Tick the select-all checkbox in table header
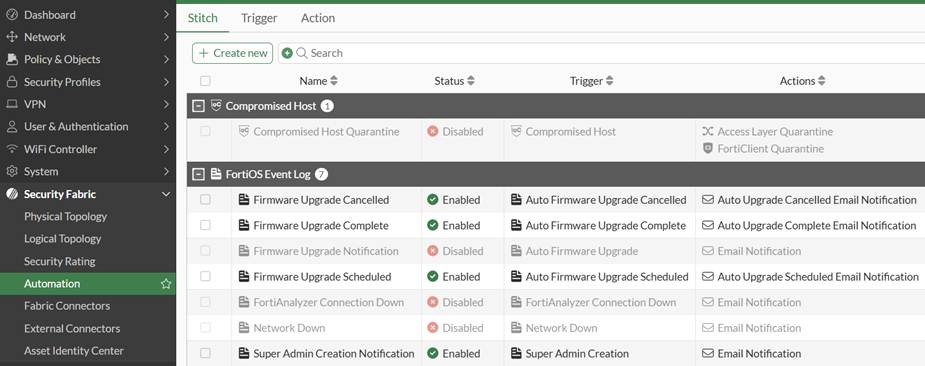Viewport: 925px width, 366px height. tap(205, 81)
